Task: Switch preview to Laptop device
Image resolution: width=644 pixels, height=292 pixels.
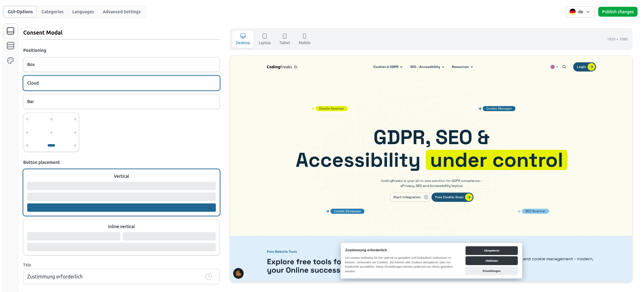Action: (x=264, y=39)
